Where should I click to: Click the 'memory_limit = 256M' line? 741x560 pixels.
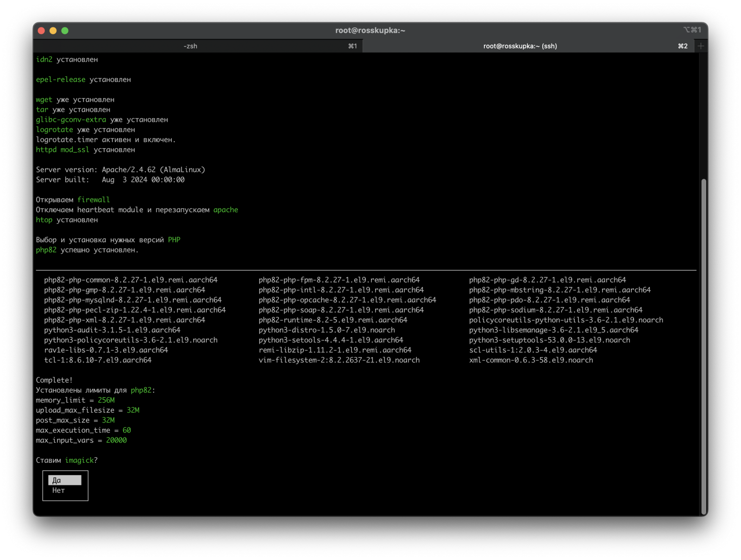[x=75, y=400]
